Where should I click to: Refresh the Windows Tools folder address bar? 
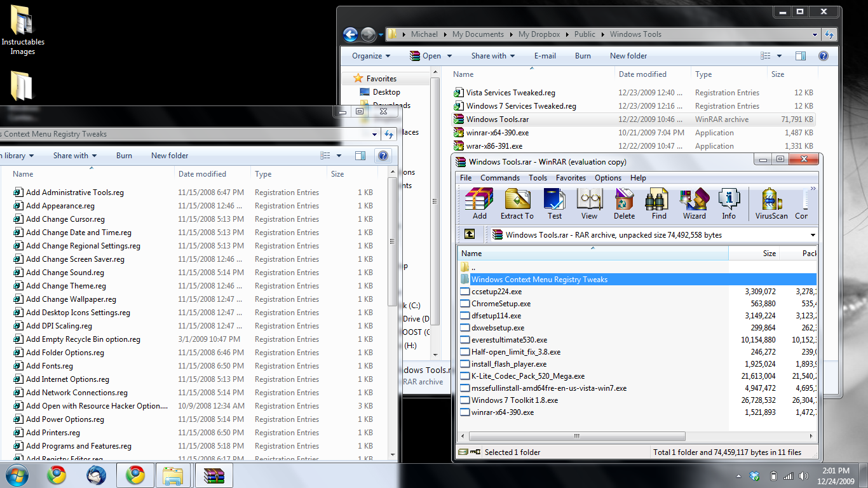(x=829, y=34)
